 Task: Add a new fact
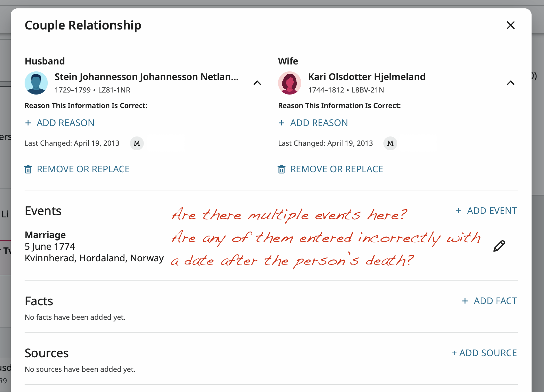pos(489,301)
